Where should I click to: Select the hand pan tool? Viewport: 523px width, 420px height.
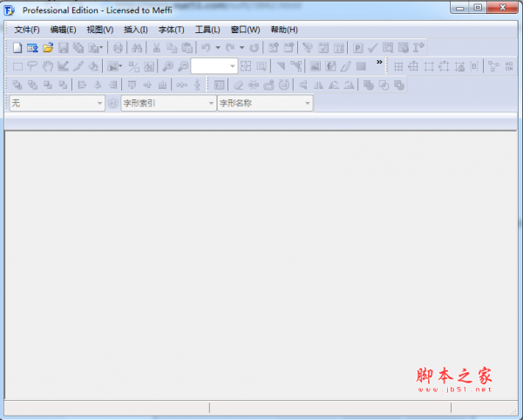click(48, 66)
